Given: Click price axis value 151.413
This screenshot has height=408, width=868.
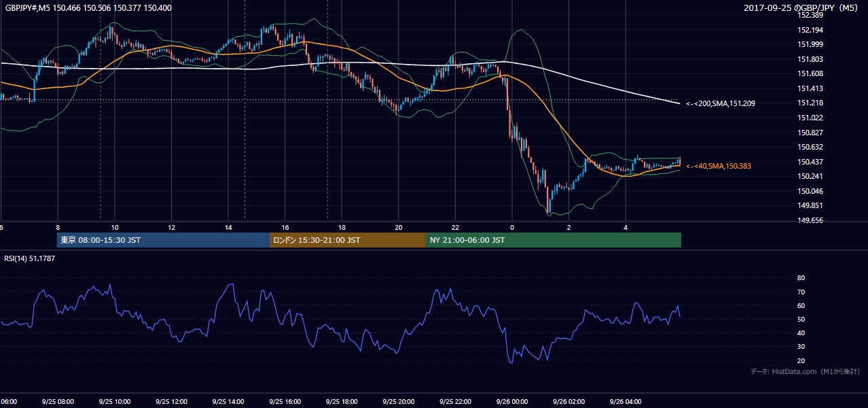Looking at the screenshot, I should [810, 88].
